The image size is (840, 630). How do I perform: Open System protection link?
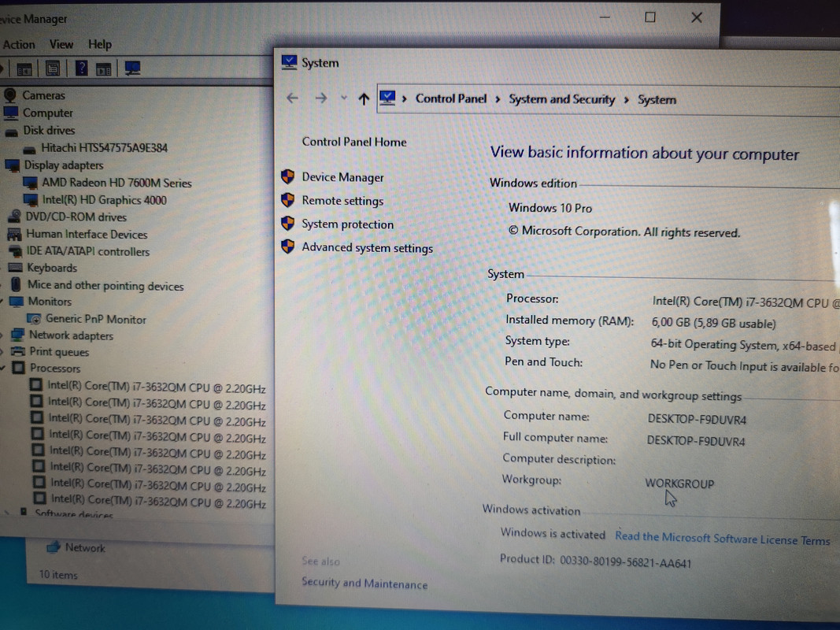pos(348,224)
